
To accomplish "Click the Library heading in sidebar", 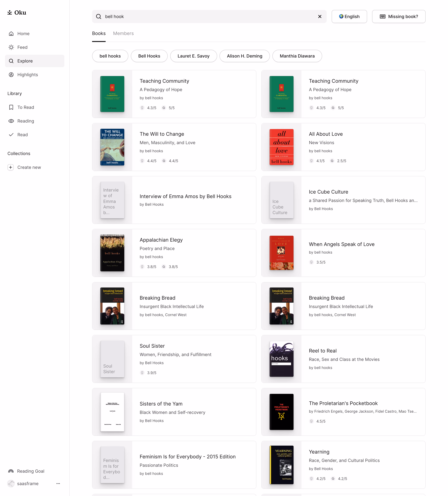I will 14,93.
